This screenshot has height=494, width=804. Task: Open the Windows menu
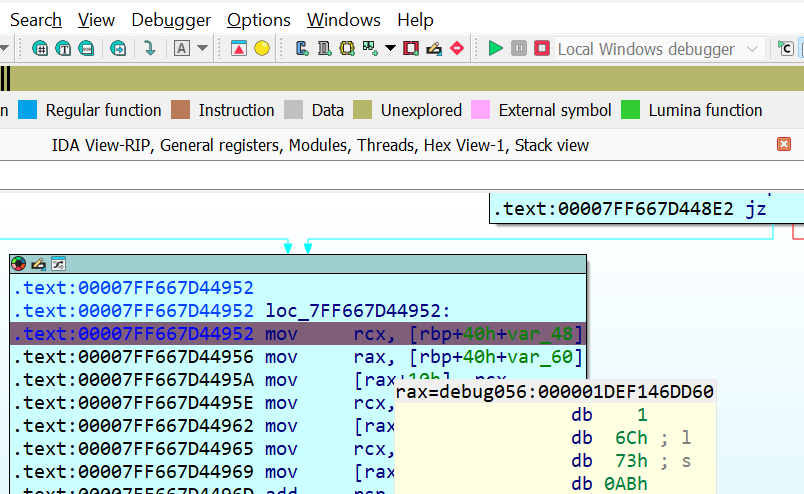point(343,20)
